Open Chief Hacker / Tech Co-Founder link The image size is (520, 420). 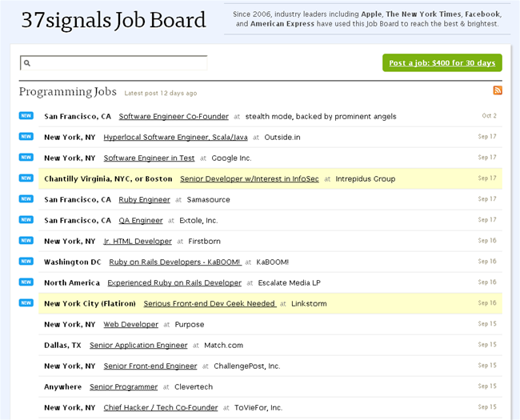click(x=161, y=408)
